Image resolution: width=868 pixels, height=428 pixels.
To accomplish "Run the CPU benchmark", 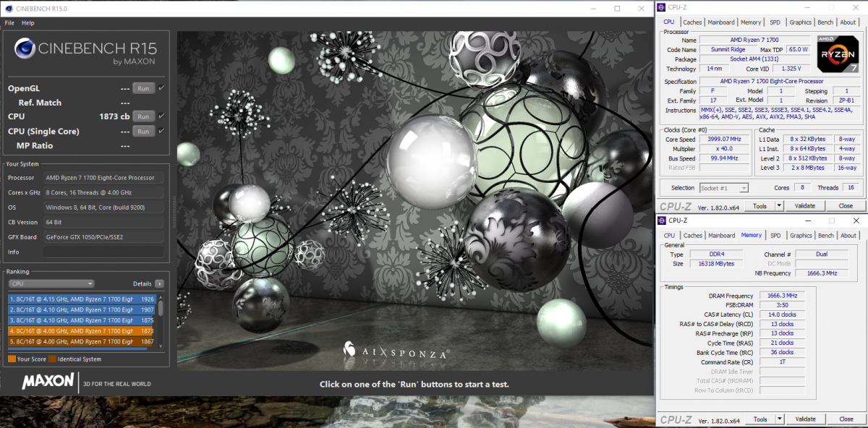I will tap(143, 116).
